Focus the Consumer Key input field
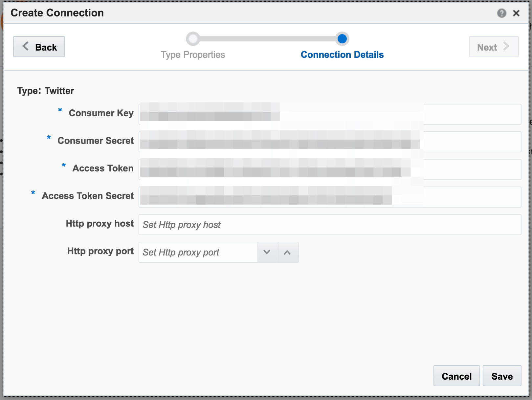 pos(330,114)
